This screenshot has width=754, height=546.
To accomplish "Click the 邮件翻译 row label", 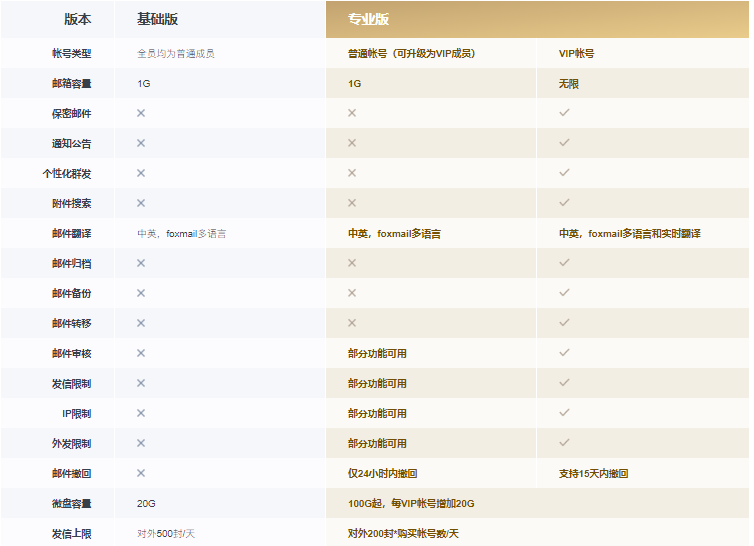I will pos(71,233).
